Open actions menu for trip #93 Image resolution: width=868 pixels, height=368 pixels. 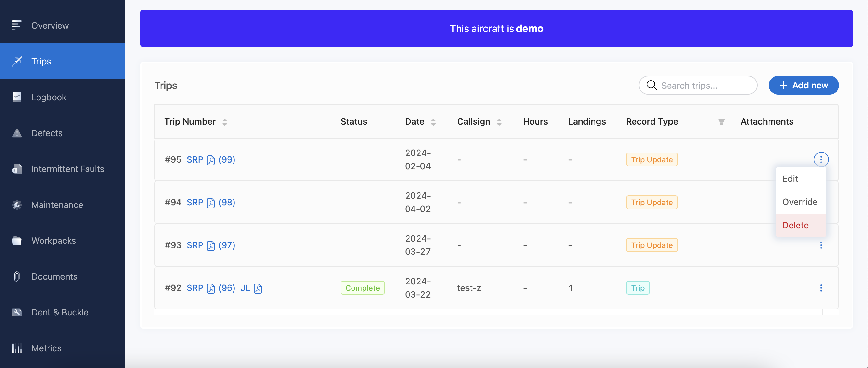[821, 245]
